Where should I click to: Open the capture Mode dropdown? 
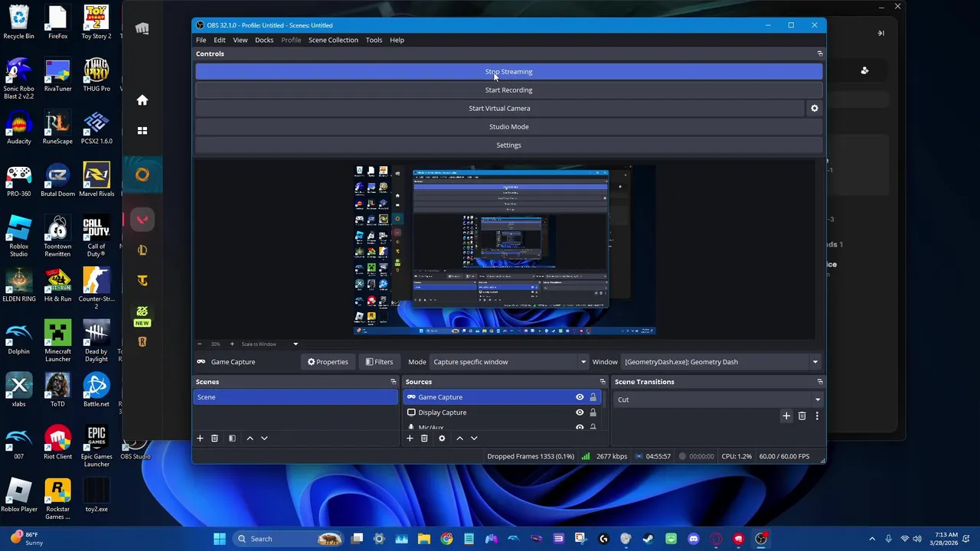coord(509,362)
